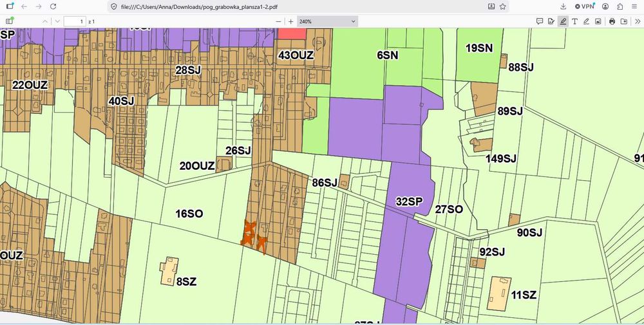Toggle the PDF sidebar panel
The image size is (644, 325).
[10, 21]
